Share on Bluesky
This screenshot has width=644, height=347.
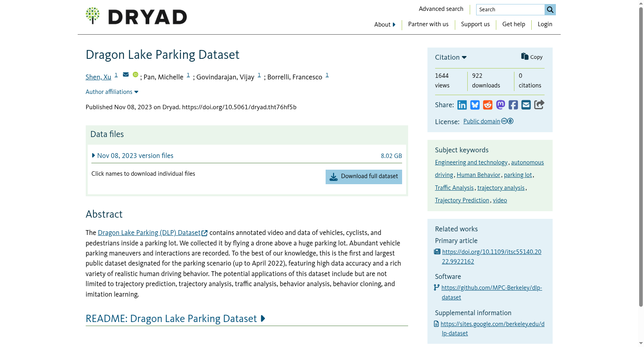[475, 105]
